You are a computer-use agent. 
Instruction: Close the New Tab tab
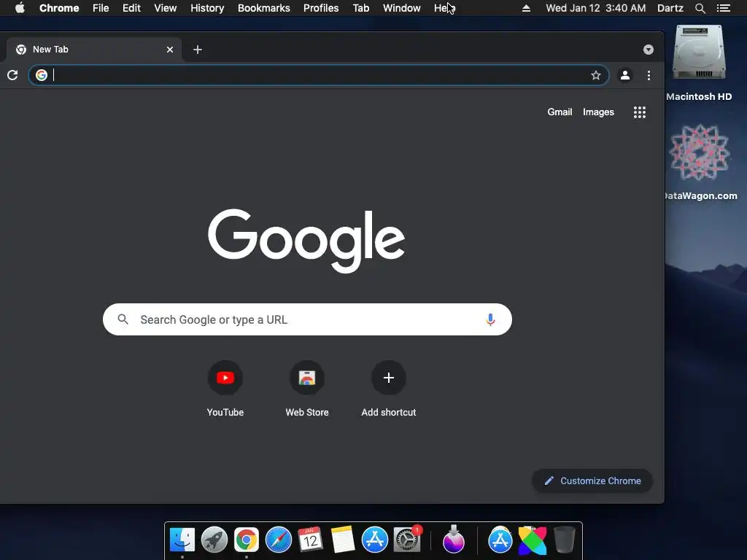pos(169,50)
